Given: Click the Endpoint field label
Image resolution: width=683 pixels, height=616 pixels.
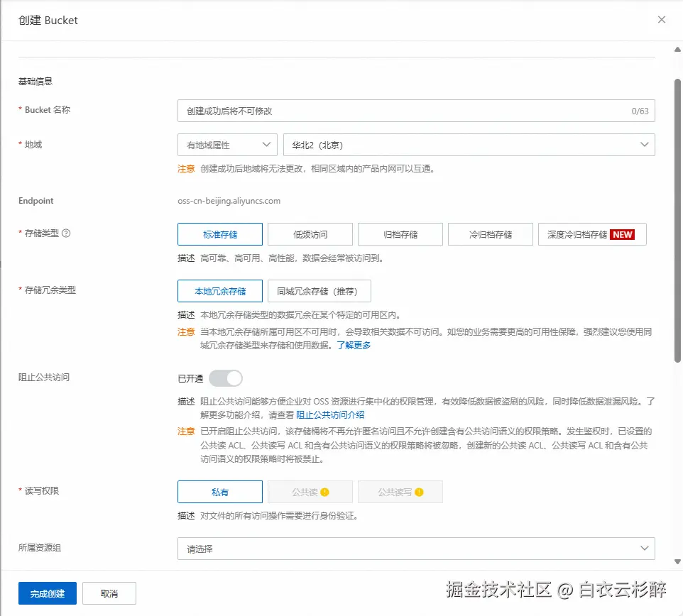Looking at the screenshot, I should pyautogui.click(x=35, y=201).
